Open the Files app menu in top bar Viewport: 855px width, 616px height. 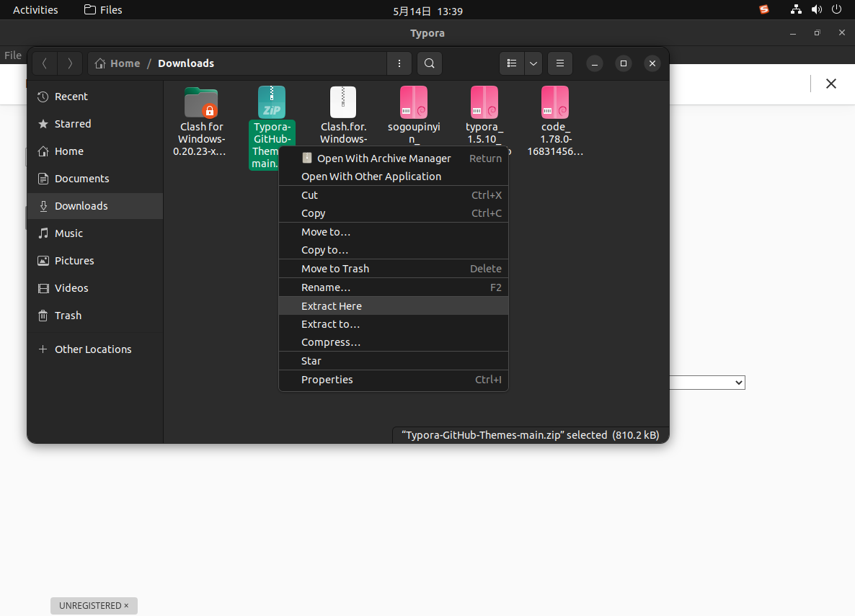point(103,10)
